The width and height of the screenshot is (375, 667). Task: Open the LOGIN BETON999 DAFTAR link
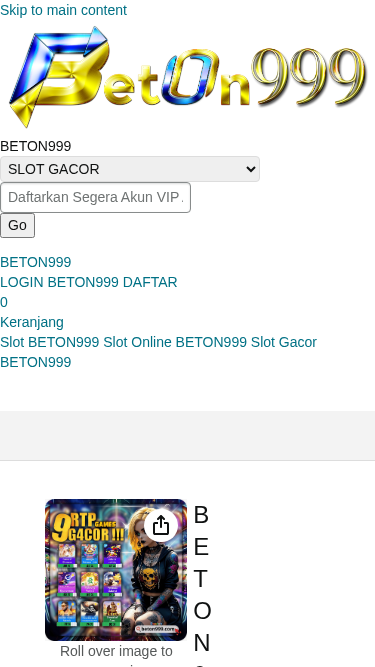(88, 282)
